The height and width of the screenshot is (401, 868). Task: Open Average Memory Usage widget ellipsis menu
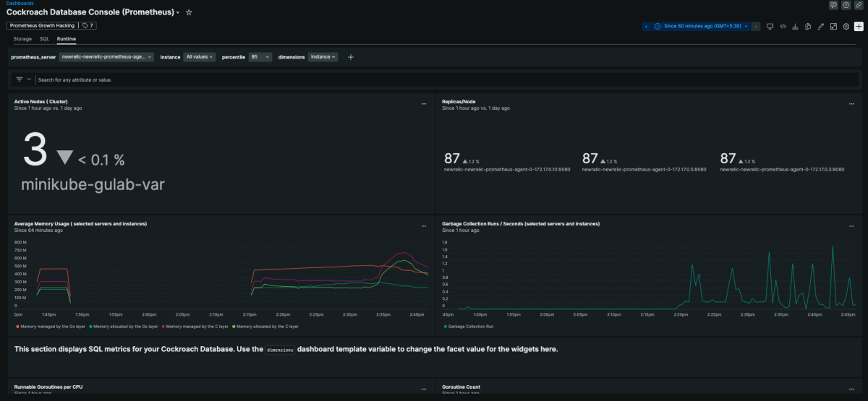423,227
